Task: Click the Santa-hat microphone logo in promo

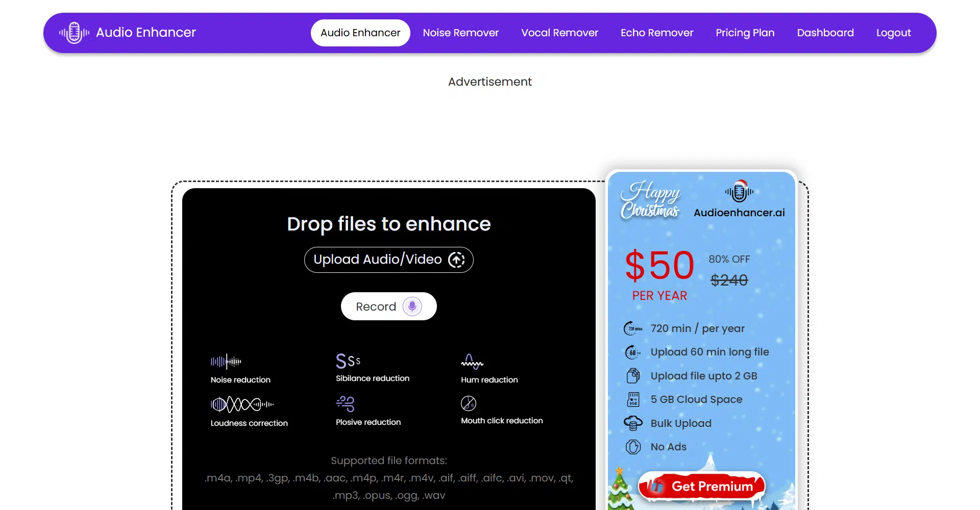Action: 739,191
